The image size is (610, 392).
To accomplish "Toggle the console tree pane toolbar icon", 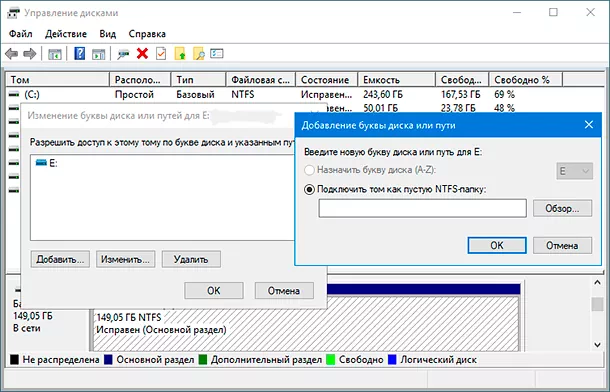I will 55,54.
